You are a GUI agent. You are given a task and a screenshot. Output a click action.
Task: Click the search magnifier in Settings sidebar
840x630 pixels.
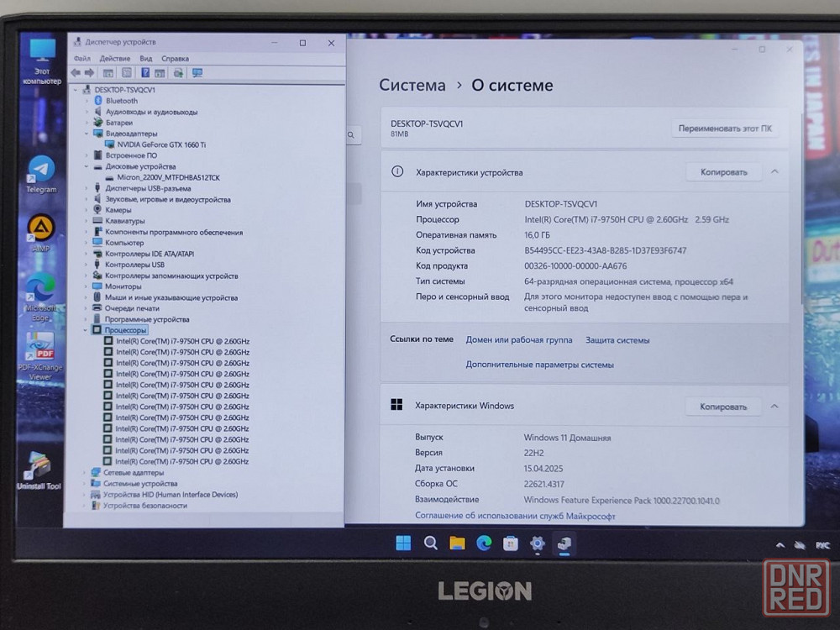(x=351, y=135)
